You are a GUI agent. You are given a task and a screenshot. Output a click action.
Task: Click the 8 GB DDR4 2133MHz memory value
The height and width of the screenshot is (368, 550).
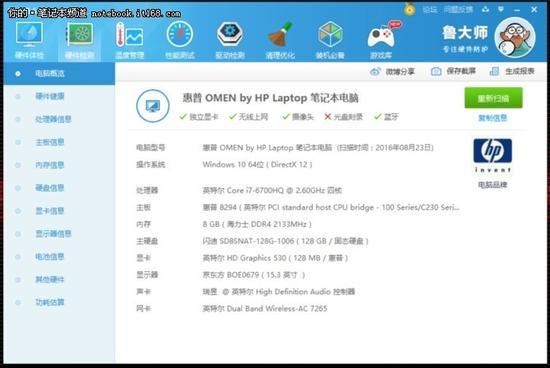[257, 224]
